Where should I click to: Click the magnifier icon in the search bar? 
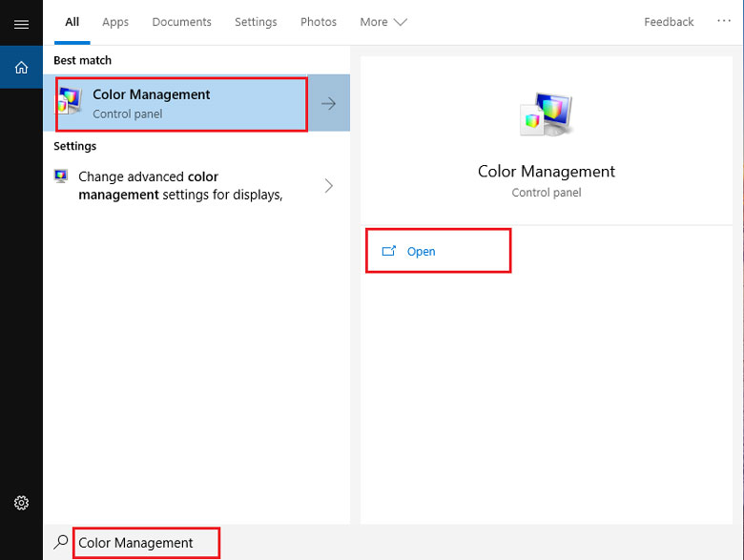pyautogui.click(x=61, y=542)
